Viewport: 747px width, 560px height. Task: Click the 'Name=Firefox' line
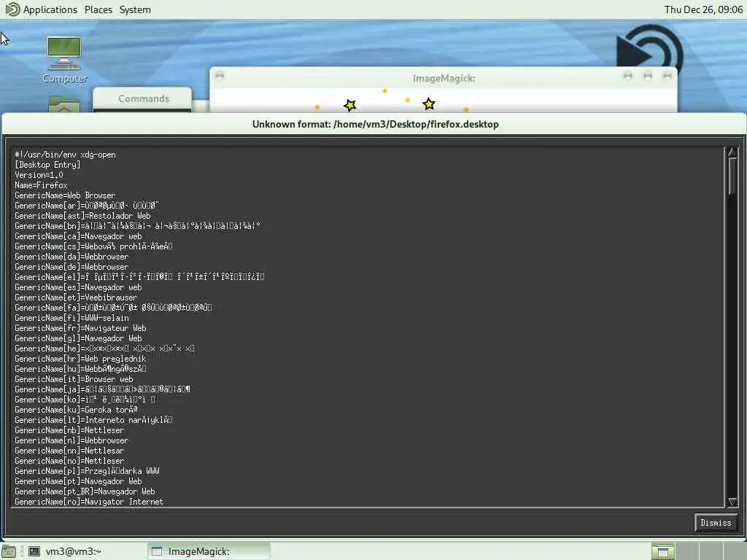click(41, 185)
